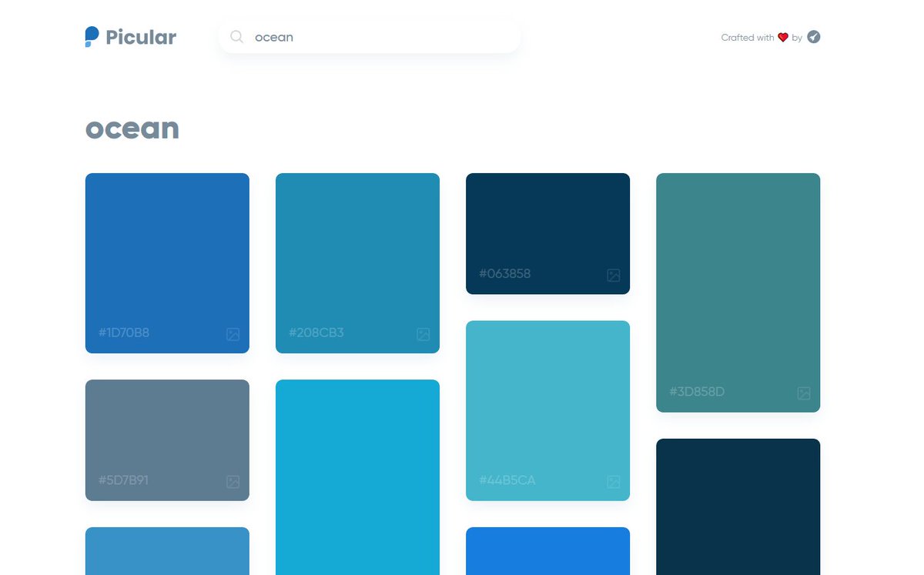Focus the search field containing ocean
Screen dimensions: 924x575
point(370,37)
